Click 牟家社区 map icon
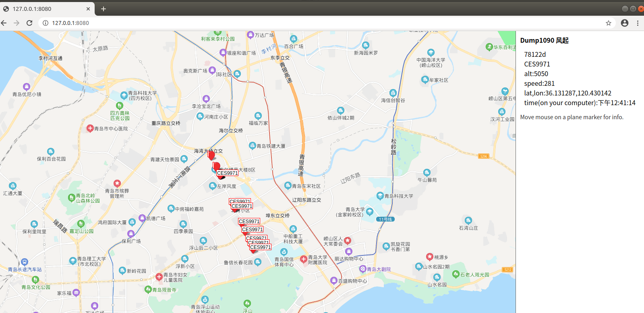The image size is (644, 313). point(425,80)
